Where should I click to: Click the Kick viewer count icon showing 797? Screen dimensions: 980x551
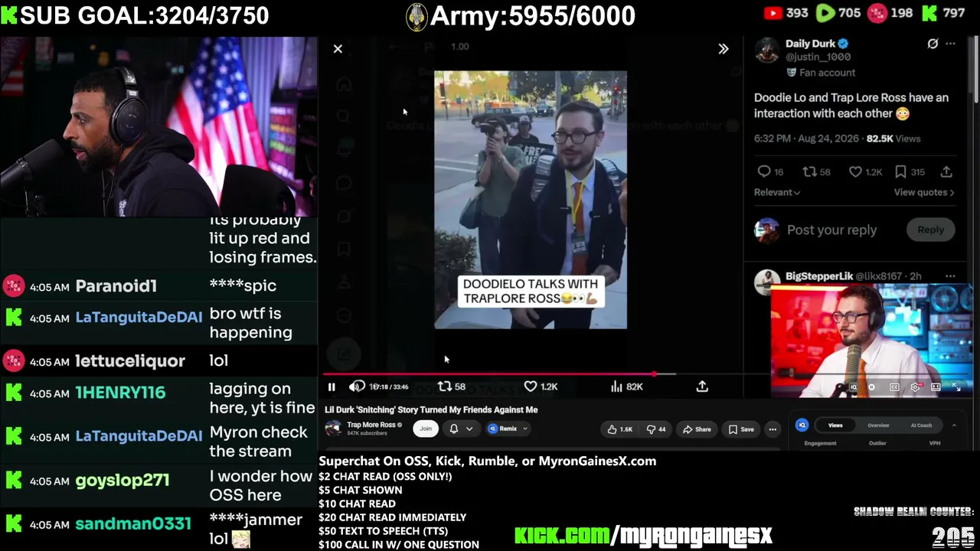tap(929, 13)
